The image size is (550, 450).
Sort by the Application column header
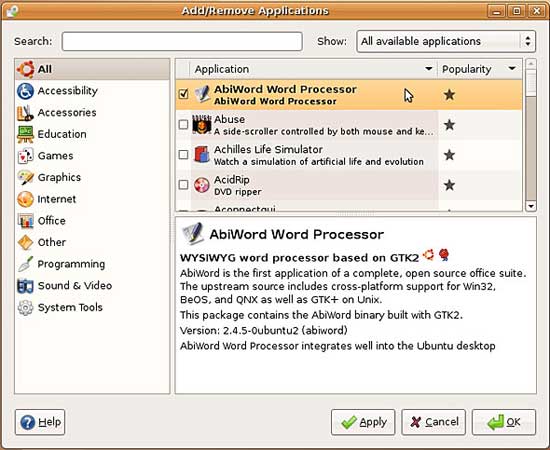click(313, 69)
